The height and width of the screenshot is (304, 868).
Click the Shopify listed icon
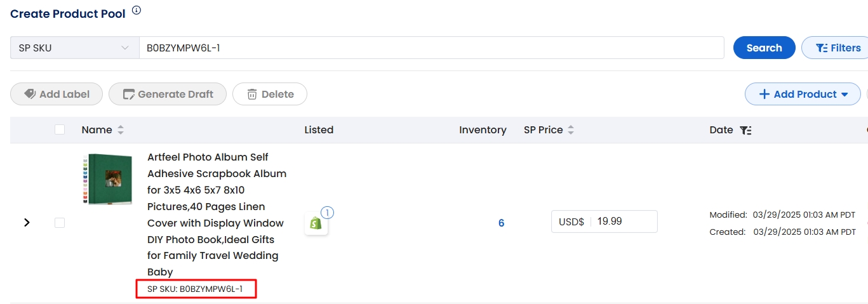click(x=316, y=223)
